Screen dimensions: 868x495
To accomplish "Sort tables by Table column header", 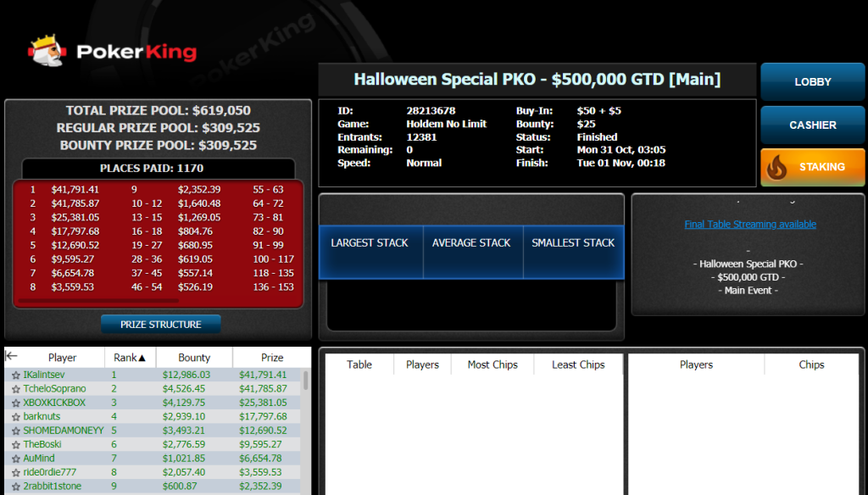I will tap(359, 364).
